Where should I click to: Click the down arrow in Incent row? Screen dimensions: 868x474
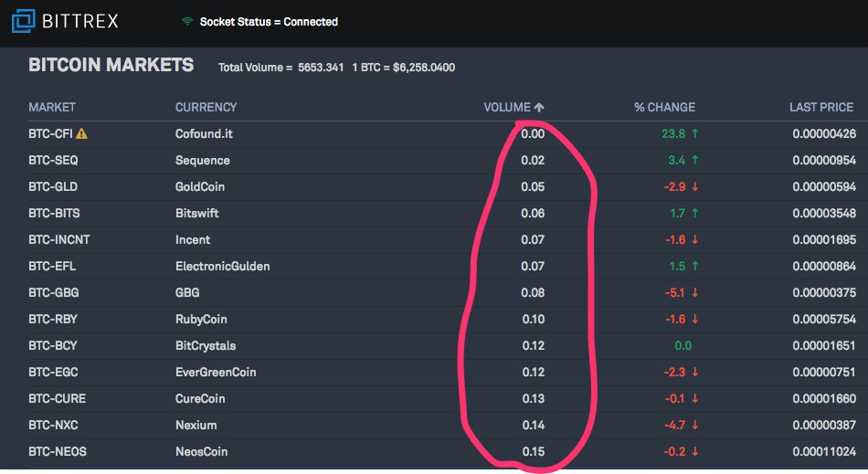(694, 239)
